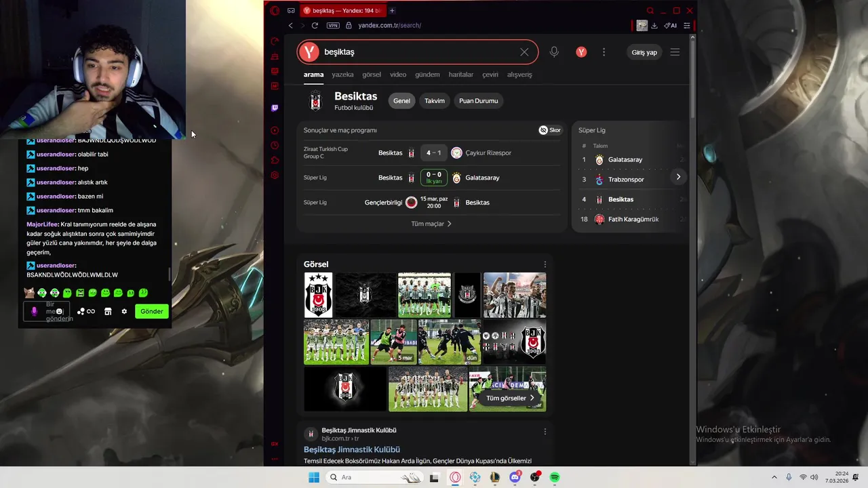
Task: Select the Takvim chip
Action: point(435,101)
